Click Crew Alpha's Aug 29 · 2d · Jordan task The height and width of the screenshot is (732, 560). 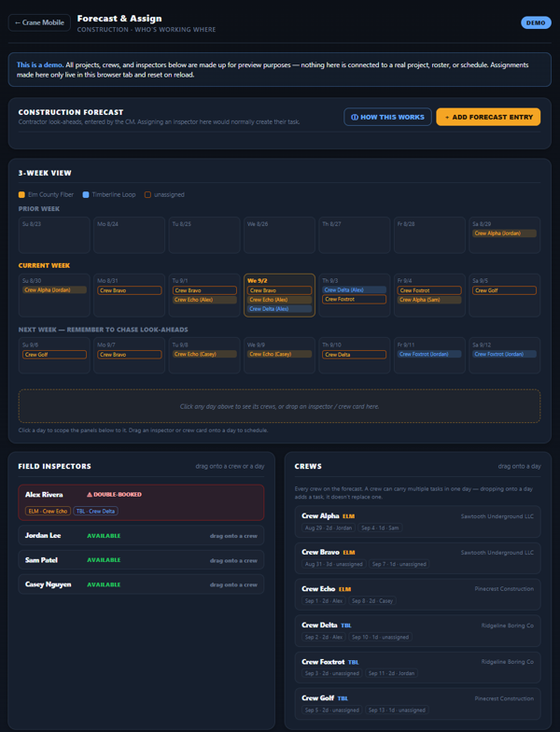[329, 528]
